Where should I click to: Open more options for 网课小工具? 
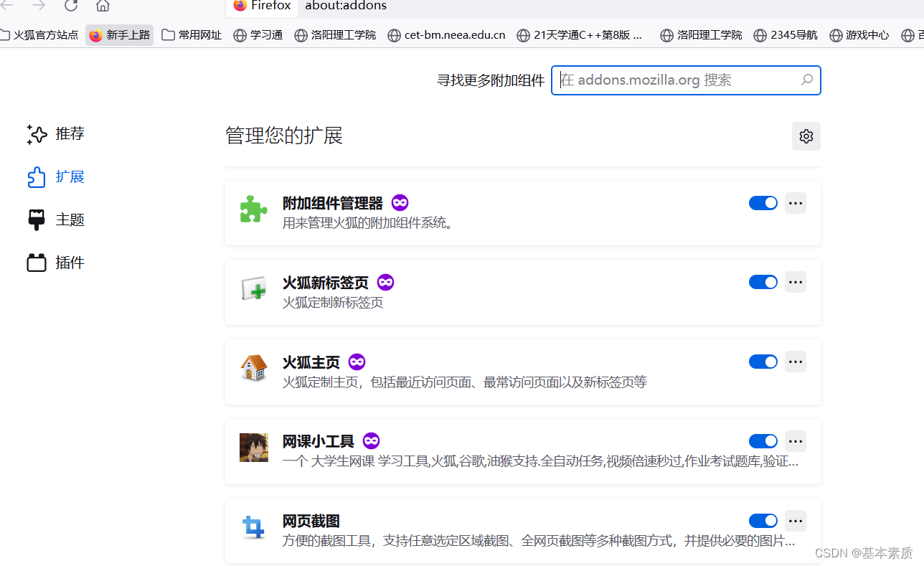796,441
